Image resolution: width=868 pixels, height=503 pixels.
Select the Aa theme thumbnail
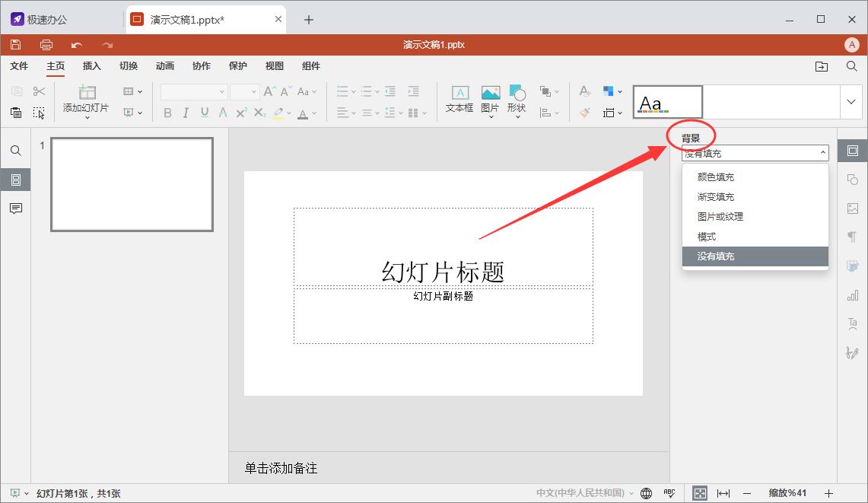click(x=668, y=102)
